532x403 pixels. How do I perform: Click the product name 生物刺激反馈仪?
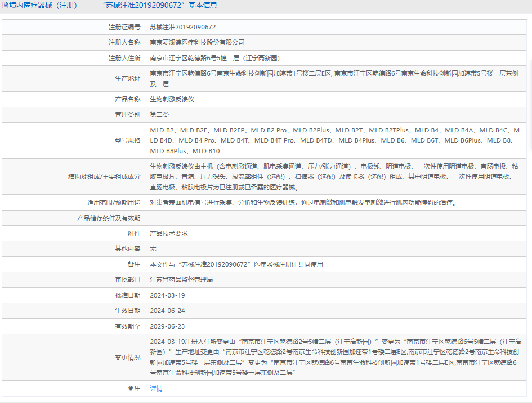point(172,99)
